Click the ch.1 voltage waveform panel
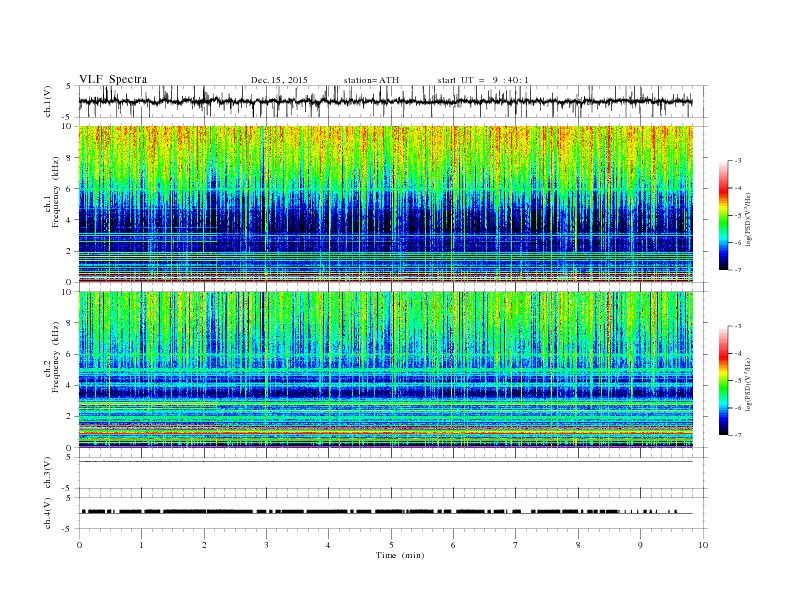Viewport: 792px width, 612px height. pos(393,101)
